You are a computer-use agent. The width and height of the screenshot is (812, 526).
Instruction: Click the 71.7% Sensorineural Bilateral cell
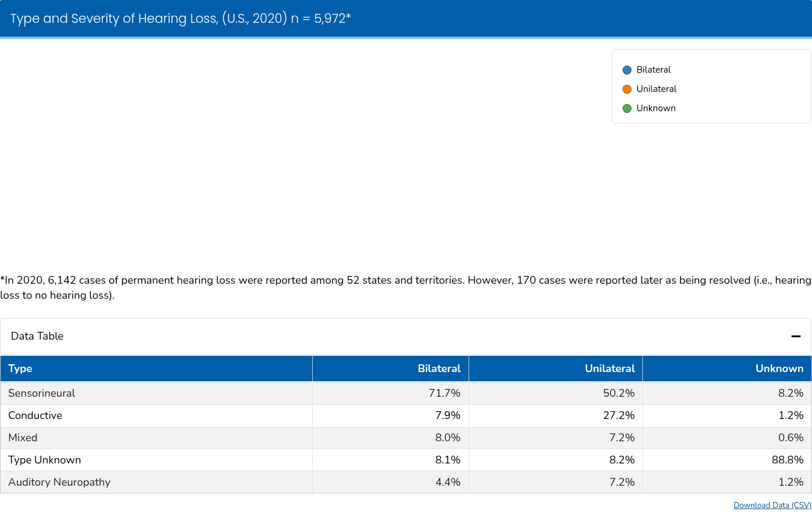[444, 393]
